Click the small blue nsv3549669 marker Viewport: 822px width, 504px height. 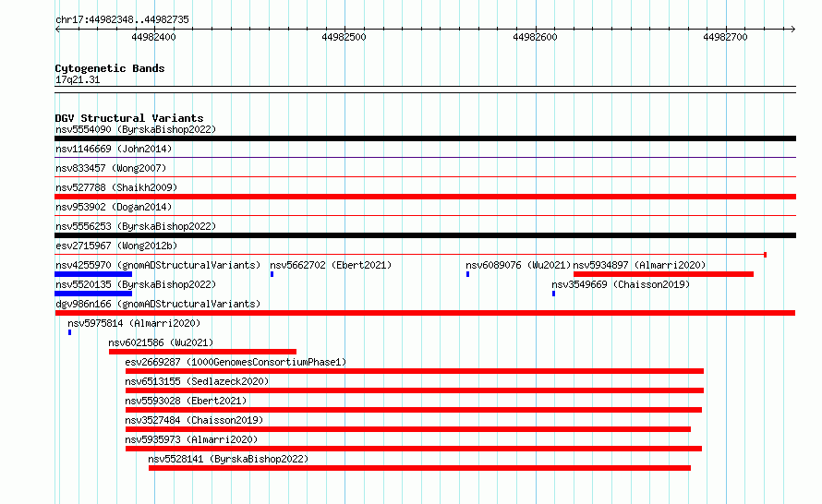pos(553,294)
